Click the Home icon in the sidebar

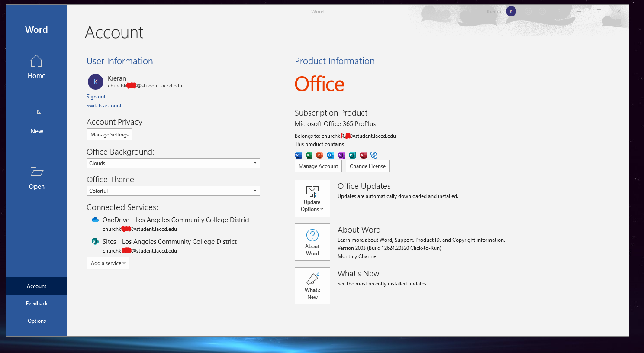coord(36,61)
